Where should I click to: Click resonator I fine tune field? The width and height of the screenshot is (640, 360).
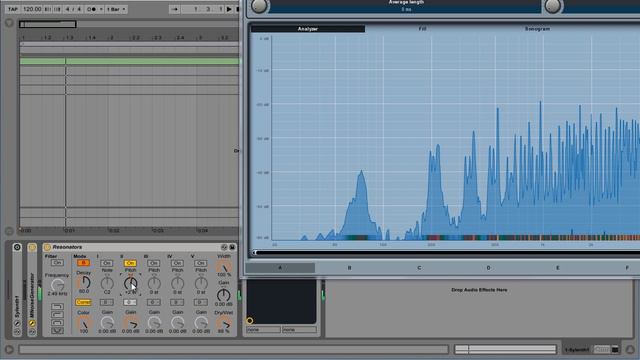tap(107, 302)
